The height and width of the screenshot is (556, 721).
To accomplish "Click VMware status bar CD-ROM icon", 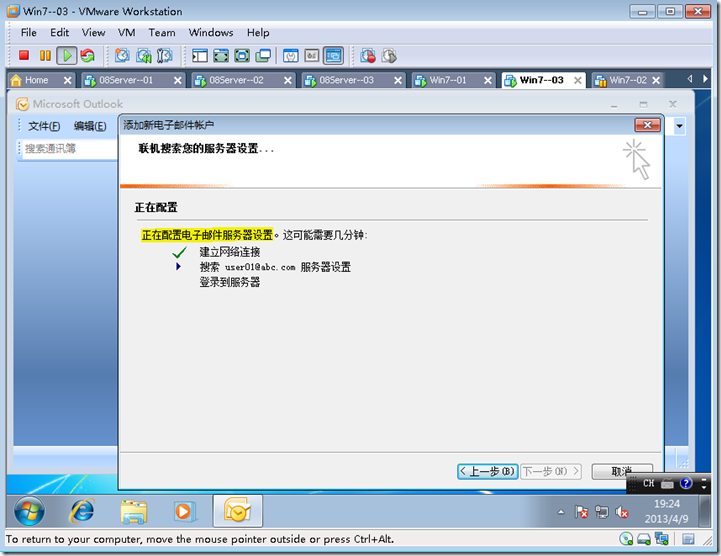I will tap(626, 539).
